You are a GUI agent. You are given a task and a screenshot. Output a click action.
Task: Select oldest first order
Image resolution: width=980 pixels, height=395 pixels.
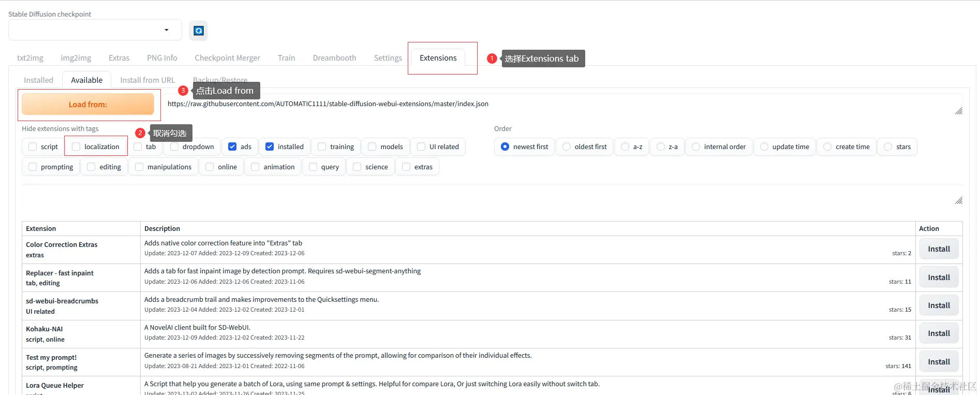567,147
